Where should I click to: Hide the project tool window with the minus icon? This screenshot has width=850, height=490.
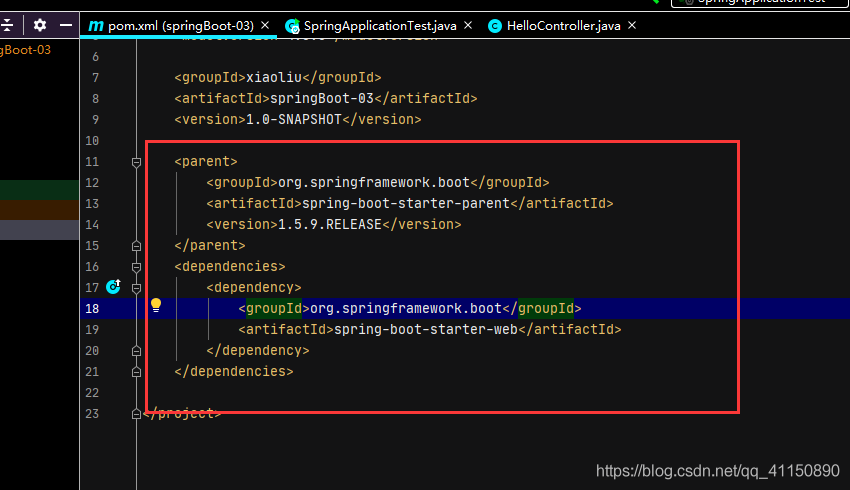[66, 25]
